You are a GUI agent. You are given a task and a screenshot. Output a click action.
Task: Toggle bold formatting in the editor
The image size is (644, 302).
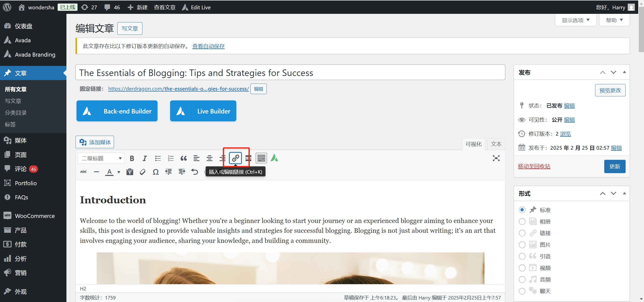132,158
